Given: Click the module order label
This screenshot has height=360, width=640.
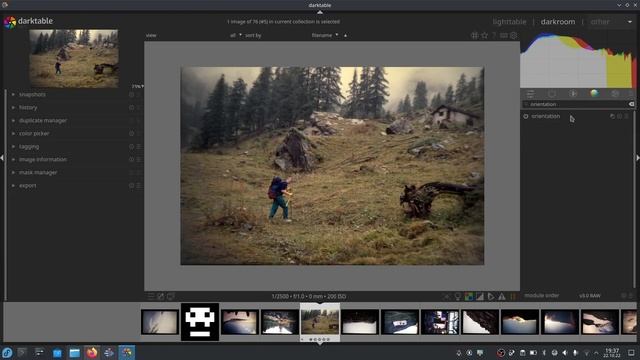Looking at the screenshot, I should (x=542, y=296).
